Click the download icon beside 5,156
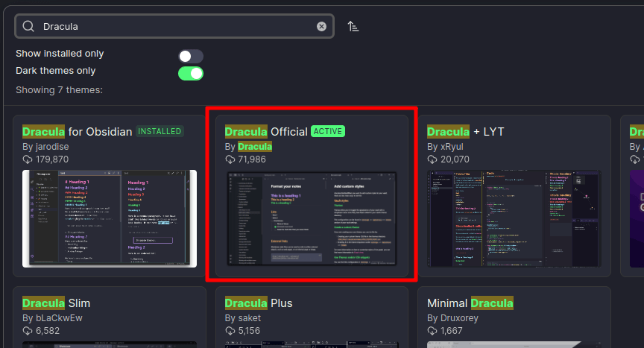The height and width of the screenshot is (348, 644). pyautogui.click(x=230, y=331)
